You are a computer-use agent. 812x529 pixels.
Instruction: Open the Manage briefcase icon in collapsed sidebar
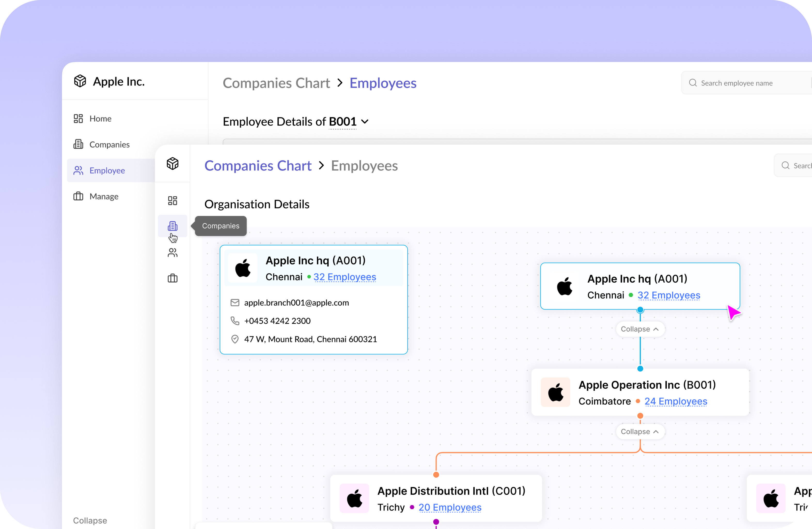click(173, 278)
